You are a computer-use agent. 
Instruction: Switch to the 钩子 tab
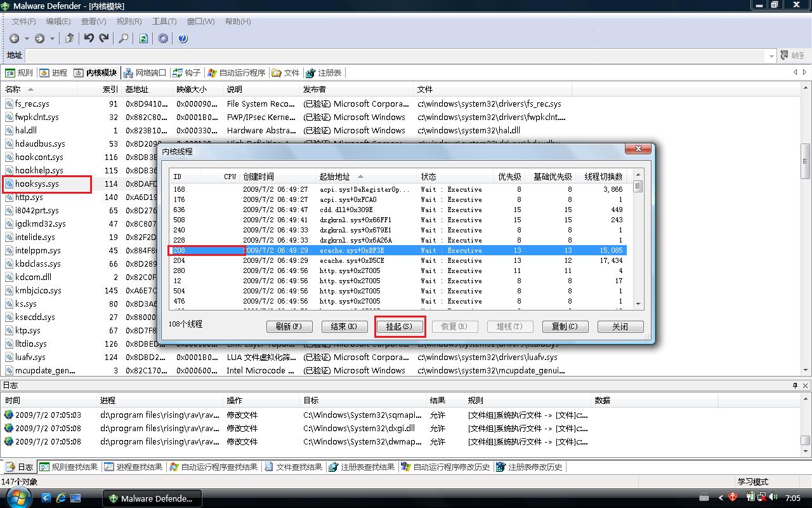coord(187,73)
